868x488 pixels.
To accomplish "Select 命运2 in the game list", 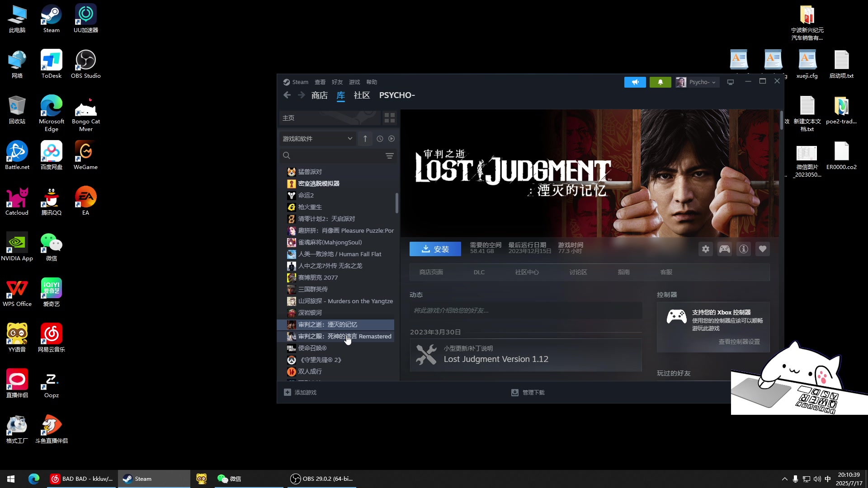I will pos(335,195).
